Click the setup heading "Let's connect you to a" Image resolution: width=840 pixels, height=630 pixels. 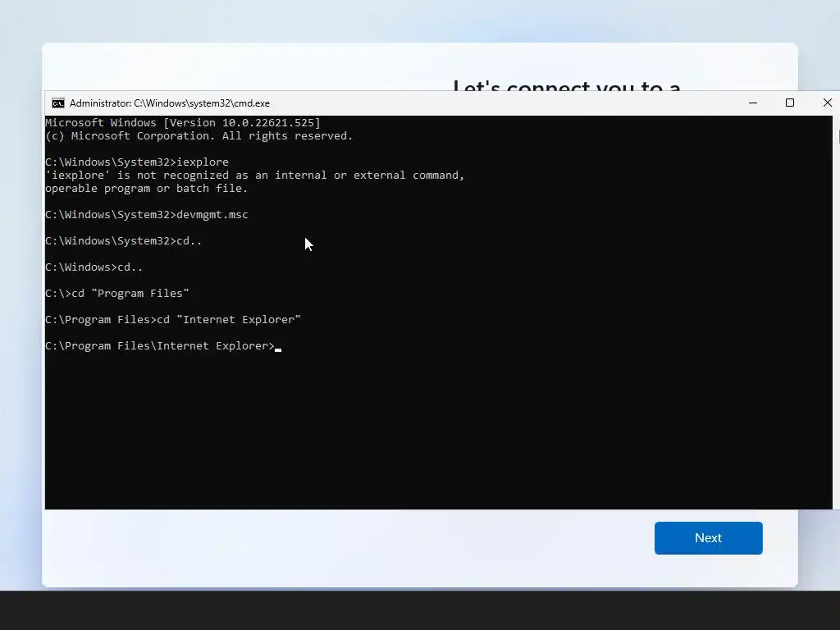tap(567, 84)
